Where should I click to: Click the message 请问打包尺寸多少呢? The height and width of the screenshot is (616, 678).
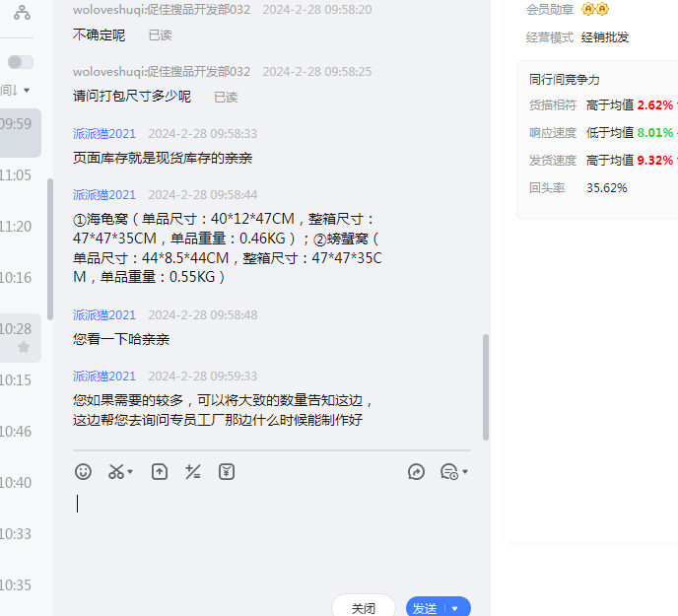(x=132, y=97)
